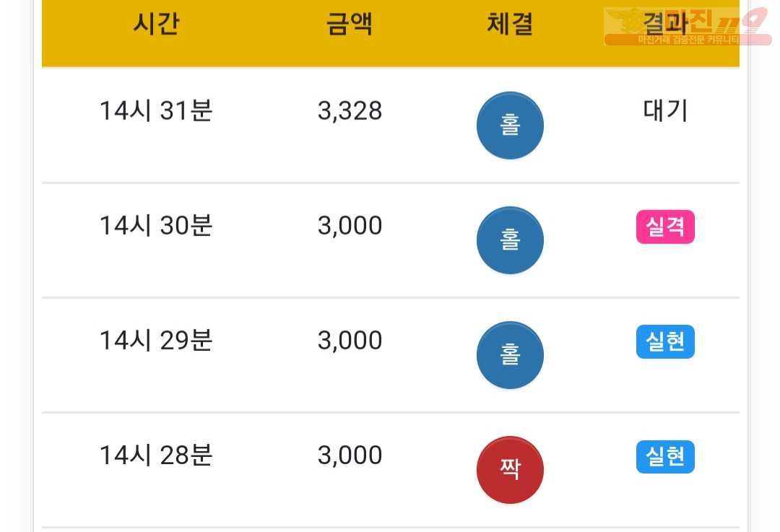
Task: Click the blue 실현 badge for 14시 29분
Action: (x=665, y=341)
